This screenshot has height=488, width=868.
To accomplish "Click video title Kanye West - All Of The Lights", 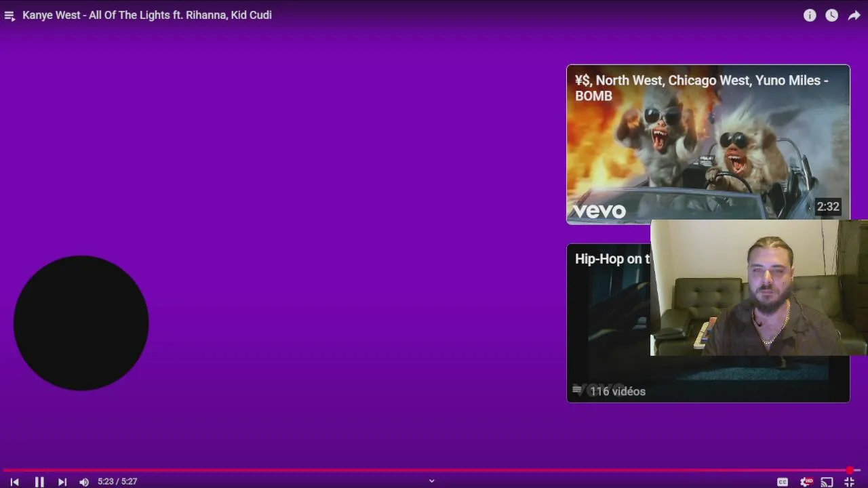I will 147,15.
